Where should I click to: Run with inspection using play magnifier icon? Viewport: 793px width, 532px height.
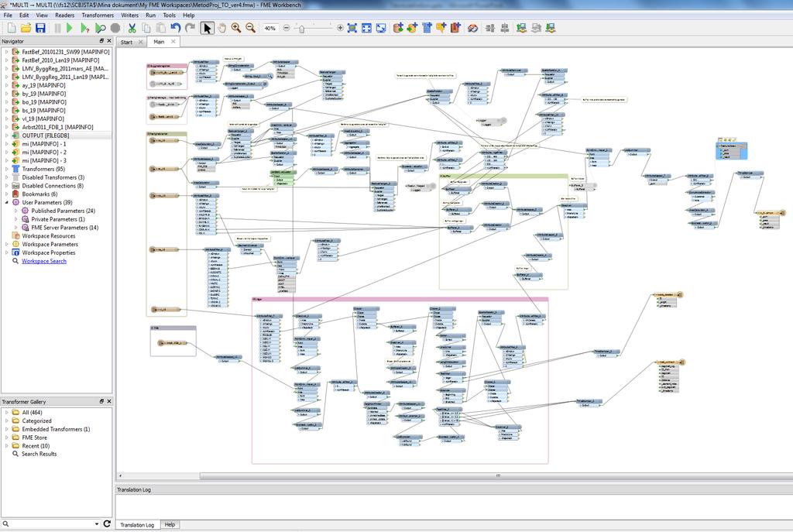(x=100, y=28)
